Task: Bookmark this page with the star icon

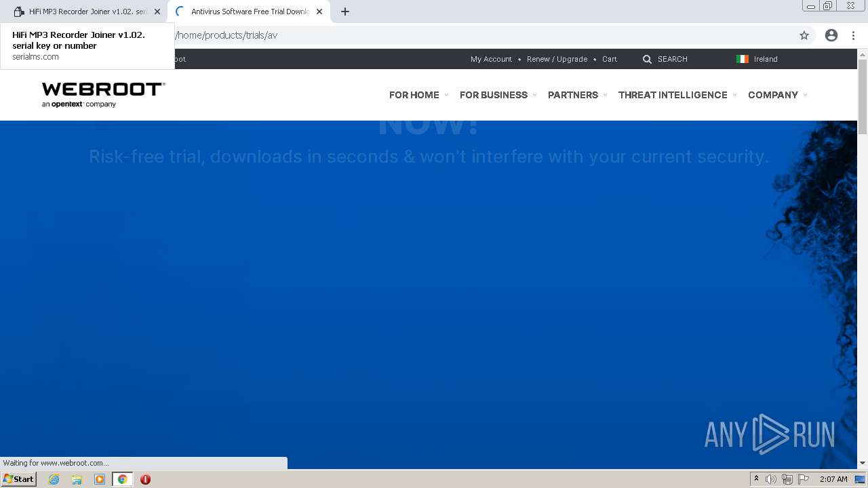Action: pyautogui.click(x=804, y=35)
